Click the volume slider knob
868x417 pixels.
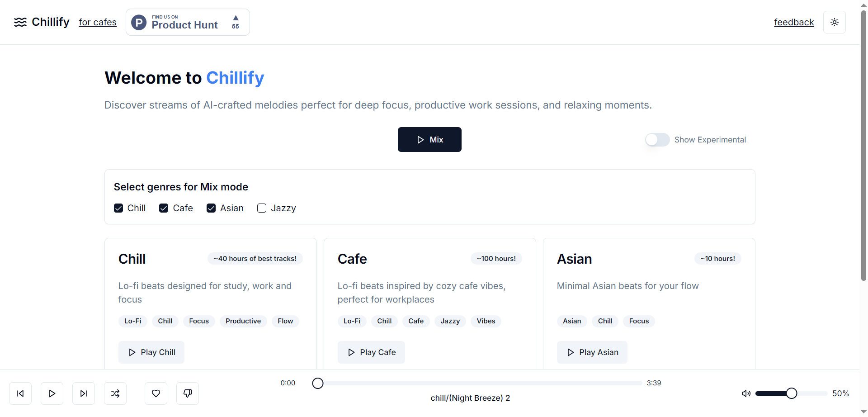click(x=791, y=393)
